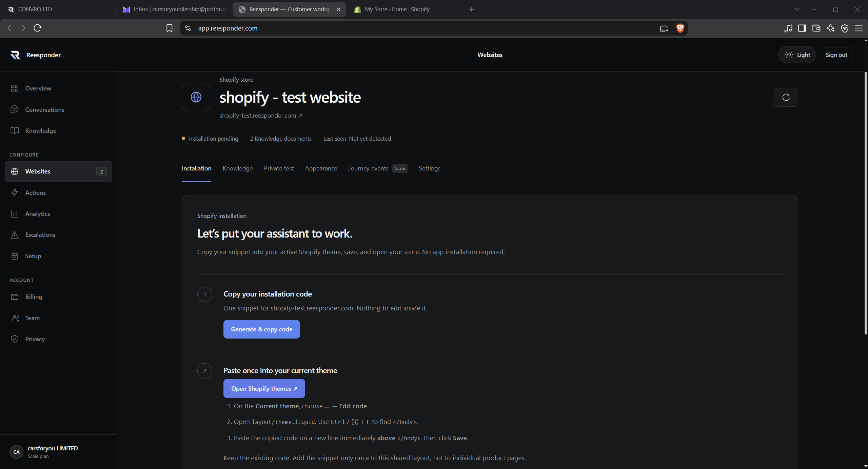Switch to the Knowledge tab
The width and height of the screenshot is (868, 469).
click(x=237, y=168)
